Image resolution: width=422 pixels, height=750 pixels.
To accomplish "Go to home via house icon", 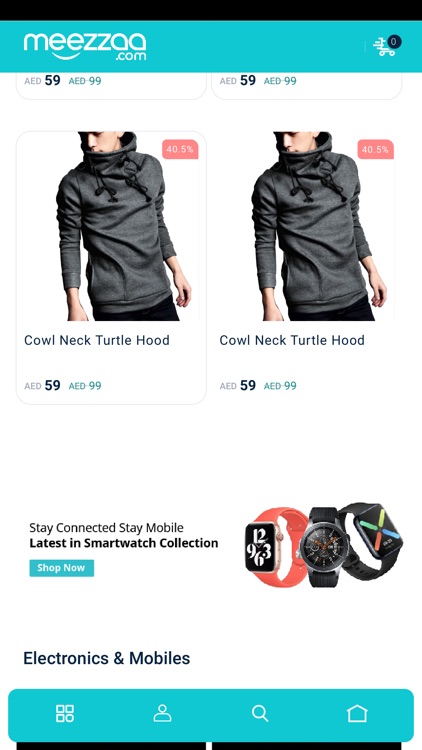I will (357, 713).
